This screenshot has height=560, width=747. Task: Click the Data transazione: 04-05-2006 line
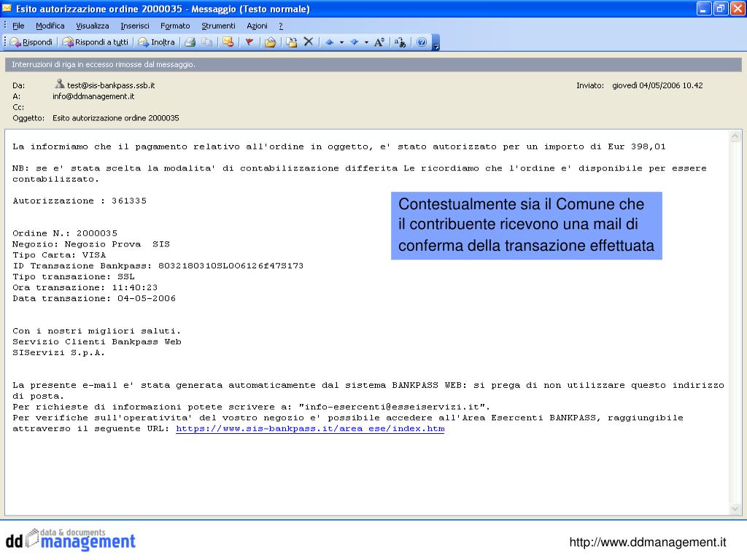(x=94, y=298)
